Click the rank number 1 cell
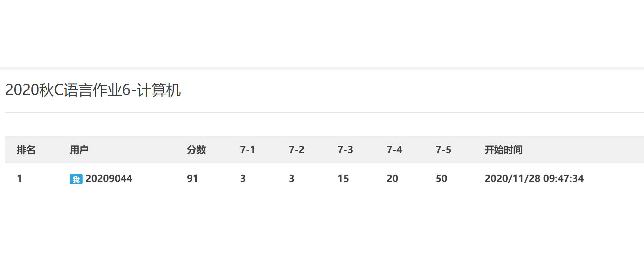Viewport: 644px width, 255px height. (20, 179)
